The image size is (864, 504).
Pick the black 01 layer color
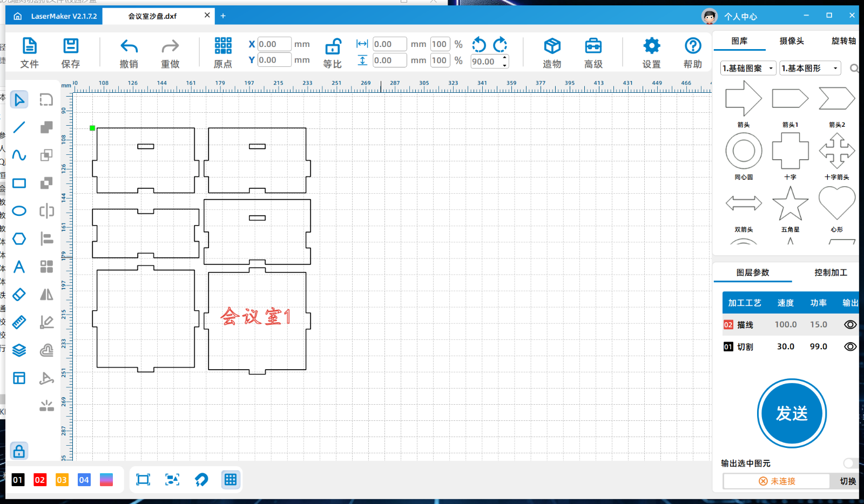pyautogui.click(x=18, y=480)
